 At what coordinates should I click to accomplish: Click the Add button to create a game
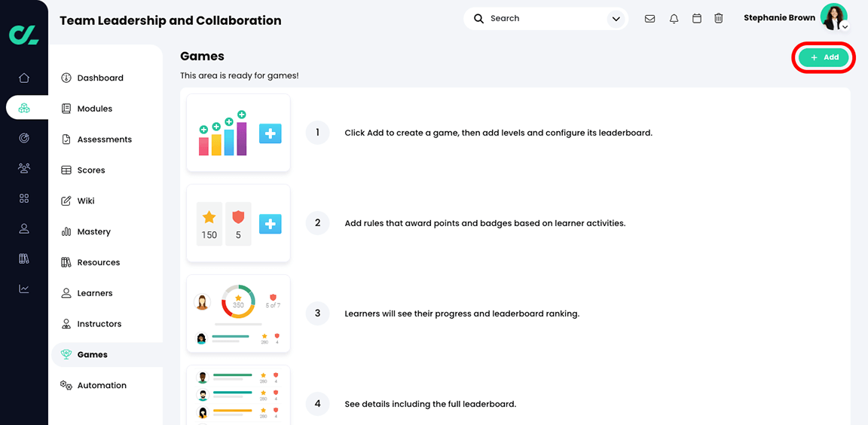pyautogui.click(x=824, y=57)
